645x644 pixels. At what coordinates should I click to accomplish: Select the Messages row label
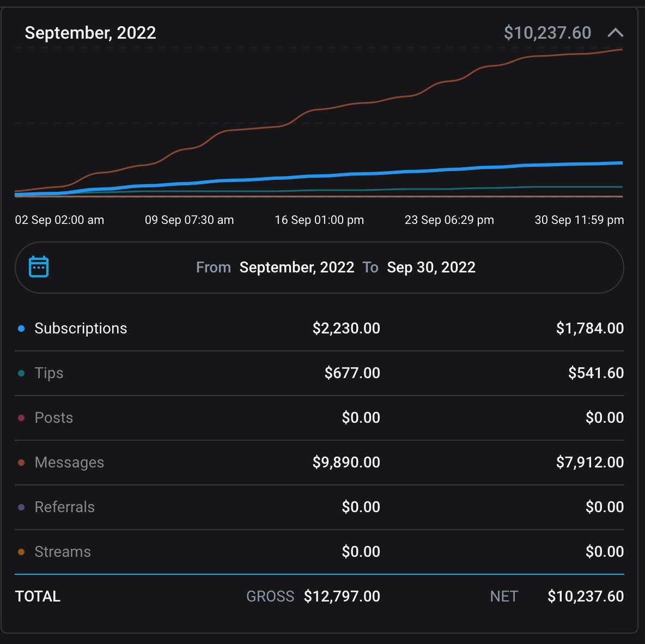point(69,463)
